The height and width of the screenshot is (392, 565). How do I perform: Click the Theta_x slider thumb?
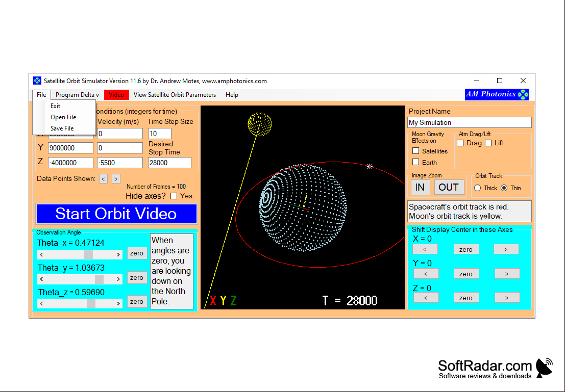click(x=89, y=254)
